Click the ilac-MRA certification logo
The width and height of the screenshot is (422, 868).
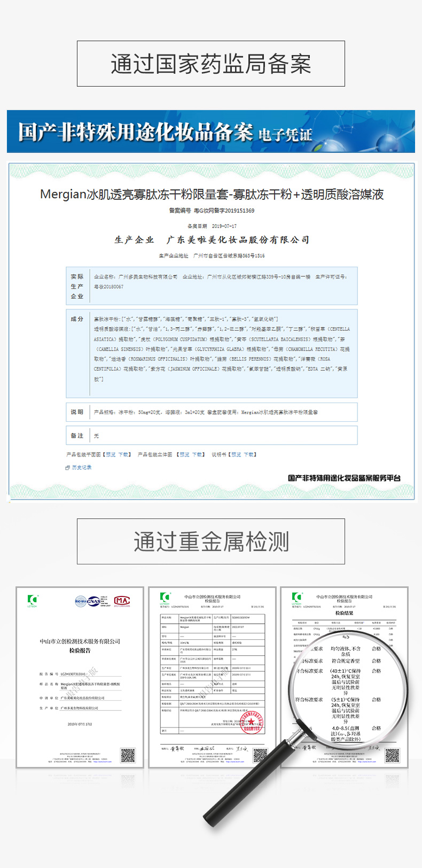81,601
